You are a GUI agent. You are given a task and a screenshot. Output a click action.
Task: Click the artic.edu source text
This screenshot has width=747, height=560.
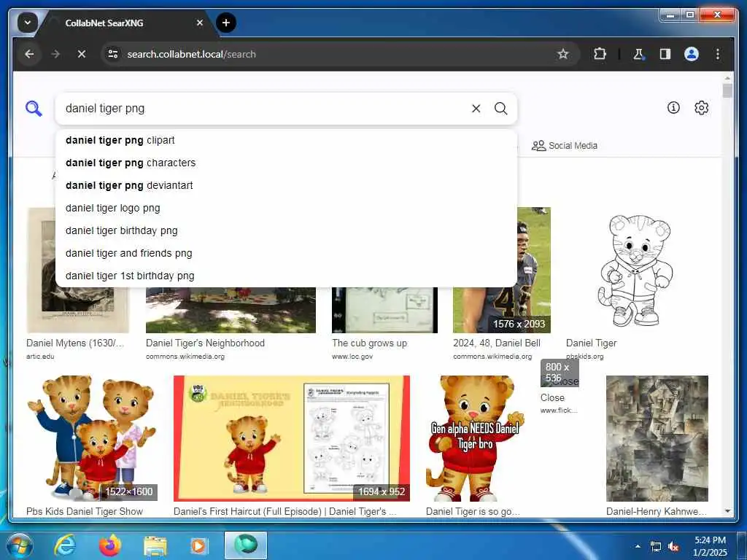click(x=40, y=356)
